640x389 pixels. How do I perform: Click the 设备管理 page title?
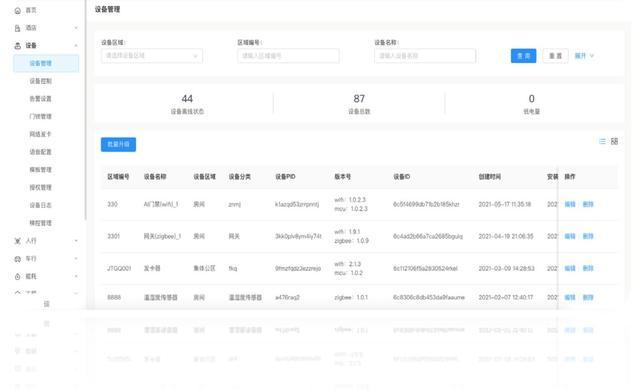(107, 9)
